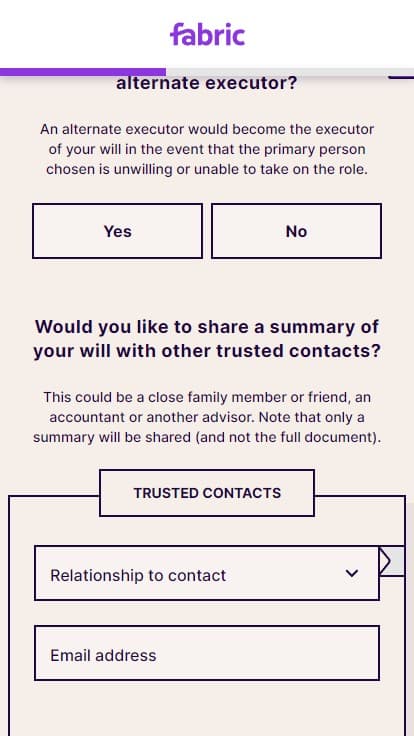Choose Yes for an alternate executor

tap(117, 231)
